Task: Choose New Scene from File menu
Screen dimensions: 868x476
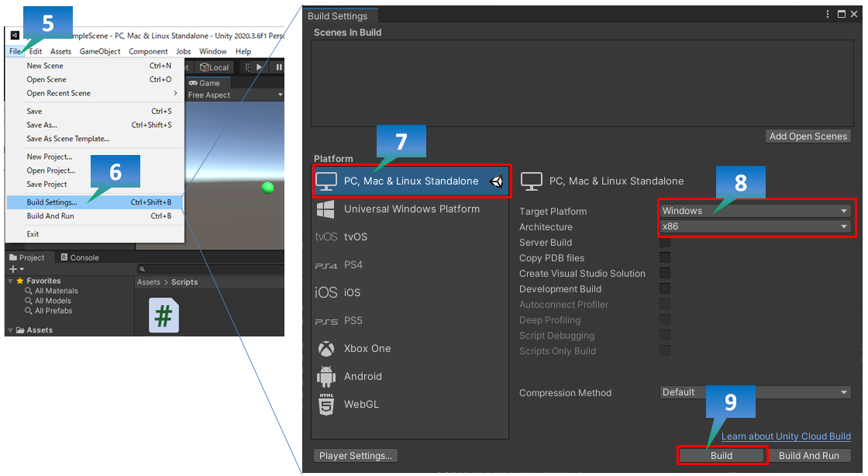Action: [95, 66]
